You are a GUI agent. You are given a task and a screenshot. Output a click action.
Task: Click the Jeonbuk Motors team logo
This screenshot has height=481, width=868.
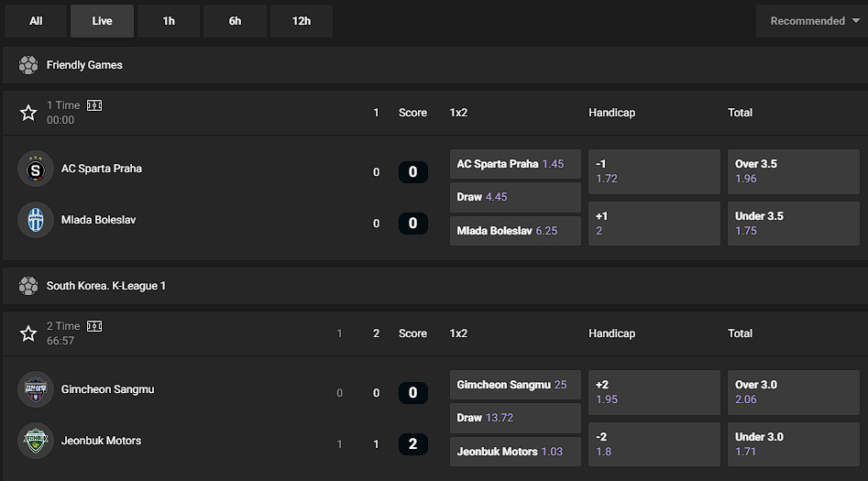36,441
